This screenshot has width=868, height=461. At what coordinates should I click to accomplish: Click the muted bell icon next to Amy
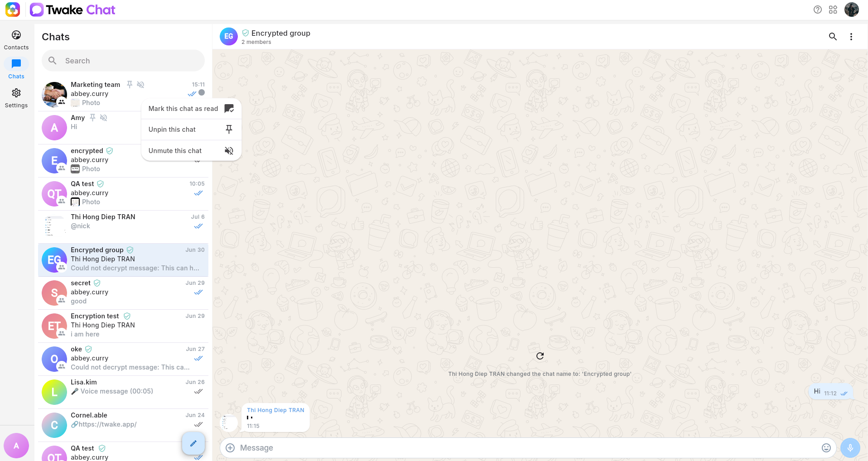click(104, 118)
